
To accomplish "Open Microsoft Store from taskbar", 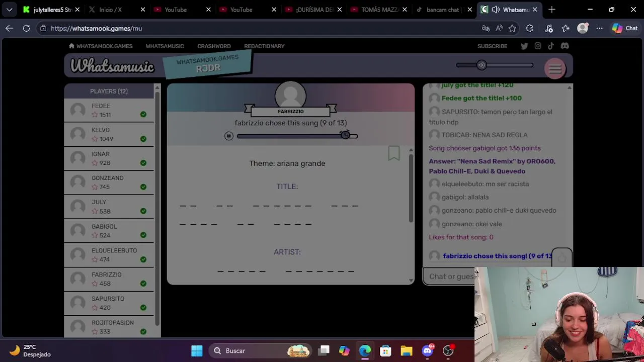I will point(385,351).
